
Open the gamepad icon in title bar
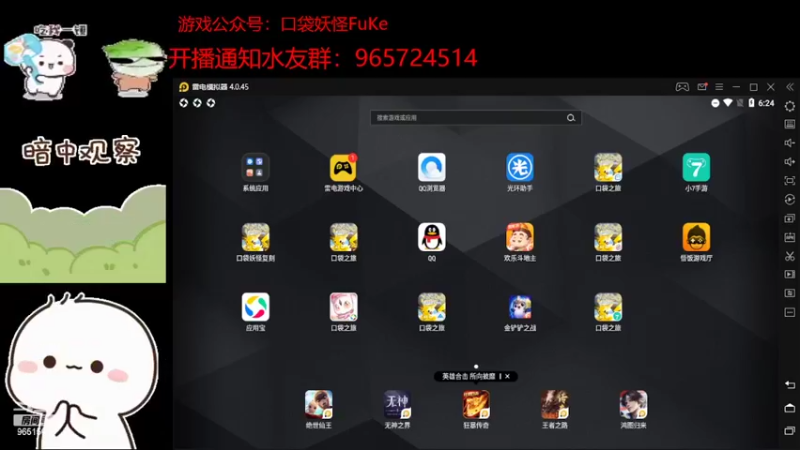[682, 87]
